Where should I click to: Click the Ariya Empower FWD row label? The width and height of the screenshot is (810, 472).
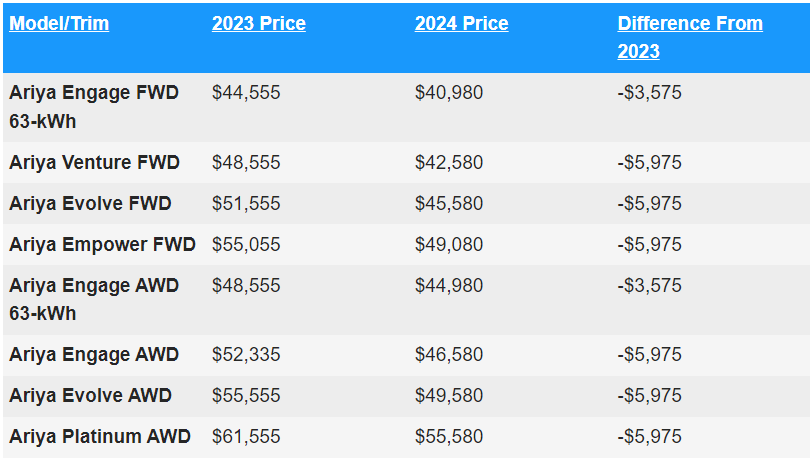tap(102, 244)
